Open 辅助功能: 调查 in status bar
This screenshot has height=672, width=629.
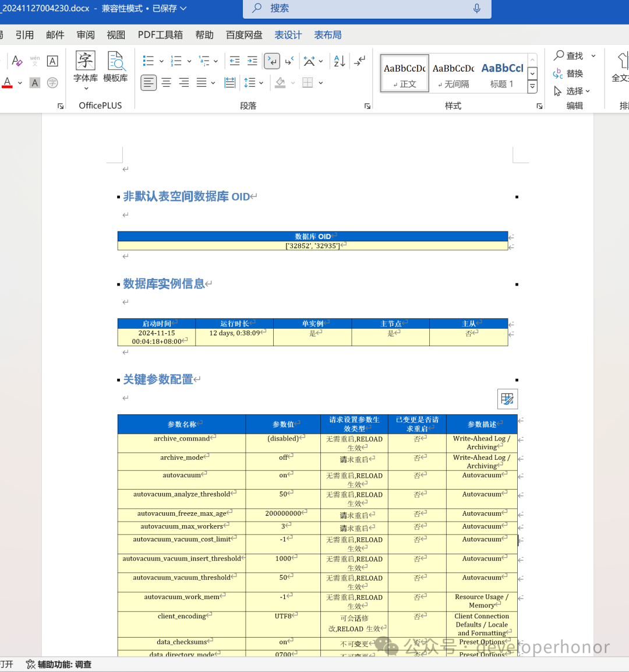[x=59, y=664]
